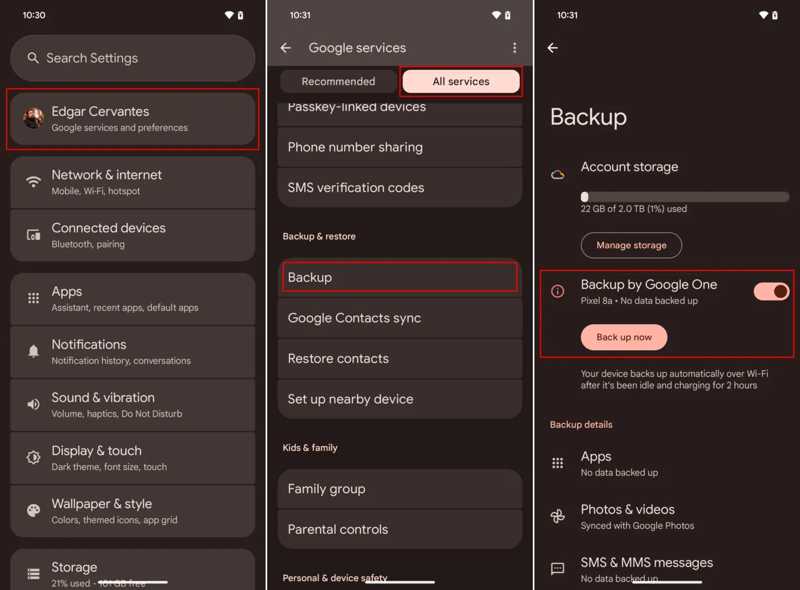Tap the Back up now button

(624, 337)
